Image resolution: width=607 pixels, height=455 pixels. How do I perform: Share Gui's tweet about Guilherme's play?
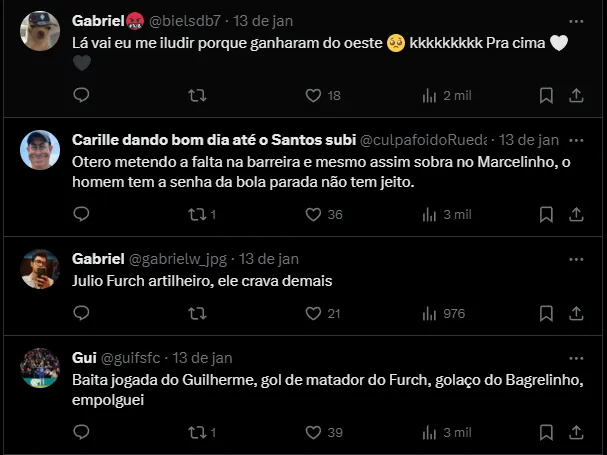tap(576, 432)
